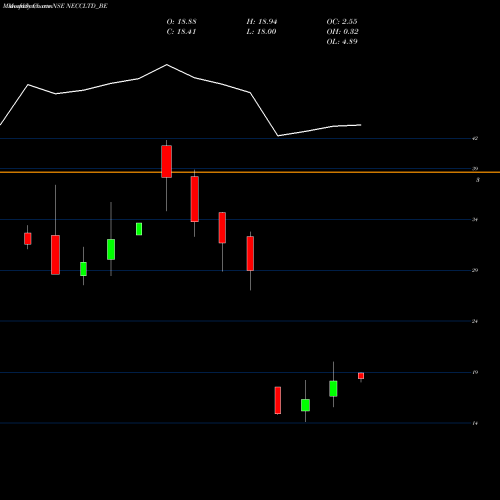
Task: Click the OL: 4.89 reading
Action: 342,42
